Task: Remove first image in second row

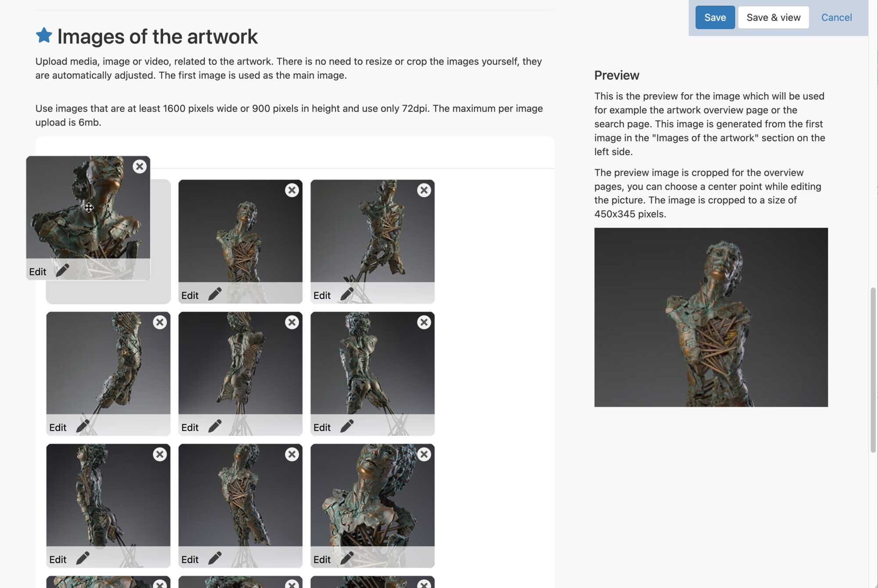Action: pos(160,323)
